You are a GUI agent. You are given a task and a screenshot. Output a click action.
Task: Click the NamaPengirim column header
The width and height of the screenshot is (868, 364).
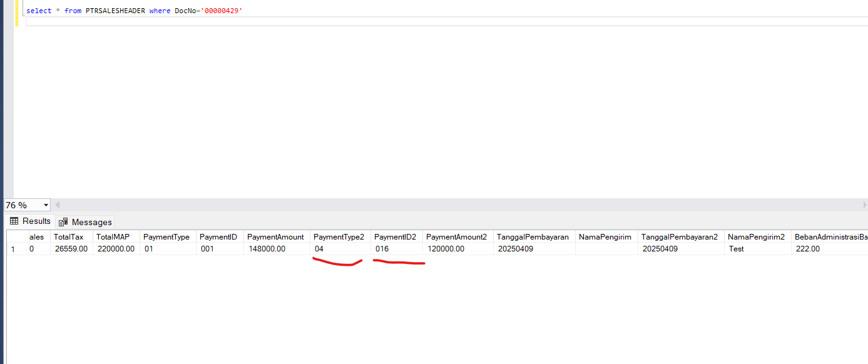(607, 237)
